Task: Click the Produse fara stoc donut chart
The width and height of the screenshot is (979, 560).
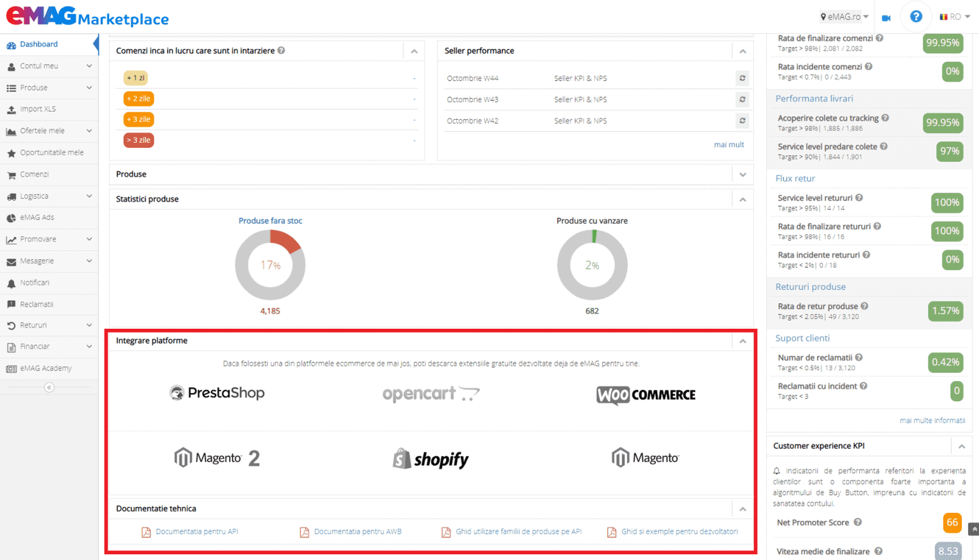Action: [270, 265]
